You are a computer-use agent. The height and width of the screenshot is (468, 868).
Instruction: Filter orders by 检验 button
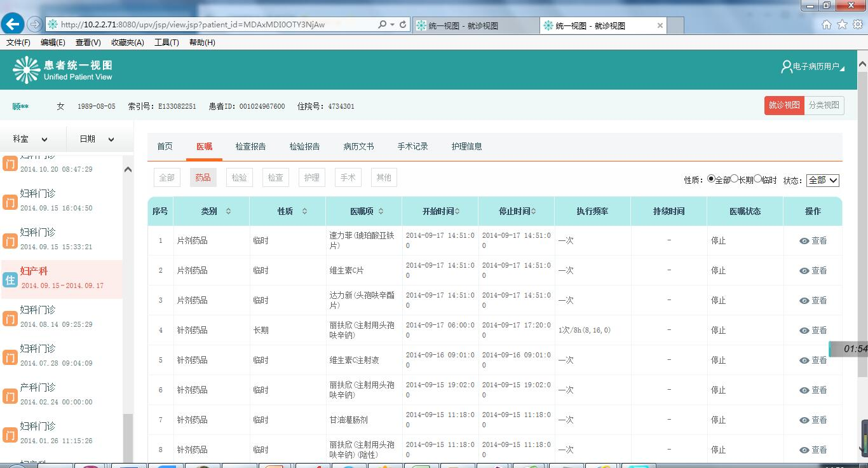pyautogui.click(x=239, y=177)
